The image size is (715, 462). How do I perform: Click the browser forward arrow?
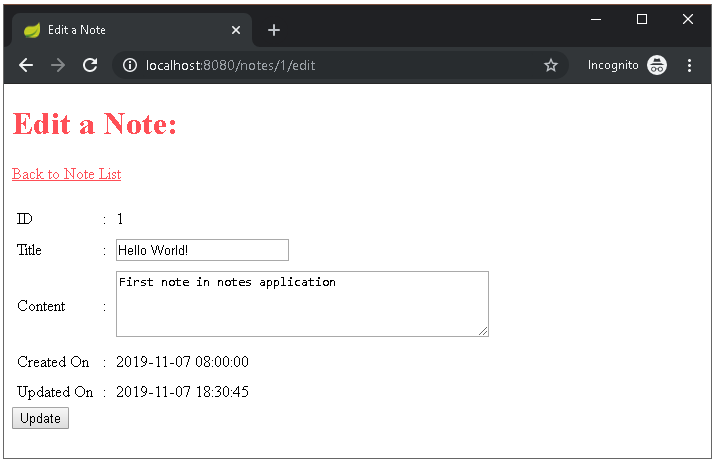coord(58,65)
